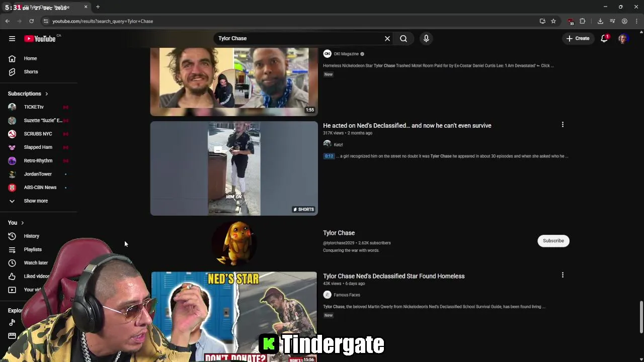The height and width of the screenshot is (362, 644).
Task: Open YouTube notifications bell
Action: (x=605, y=38)
